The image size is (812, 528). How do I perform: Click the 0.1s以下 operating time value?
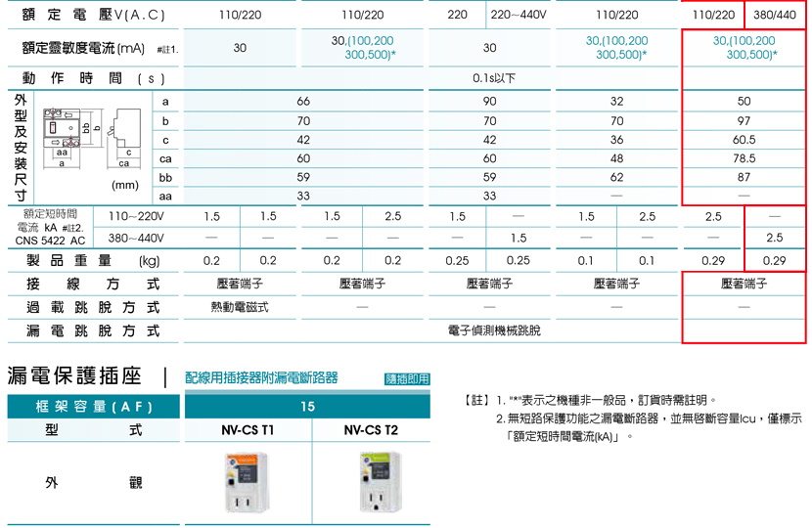(494, 78)
